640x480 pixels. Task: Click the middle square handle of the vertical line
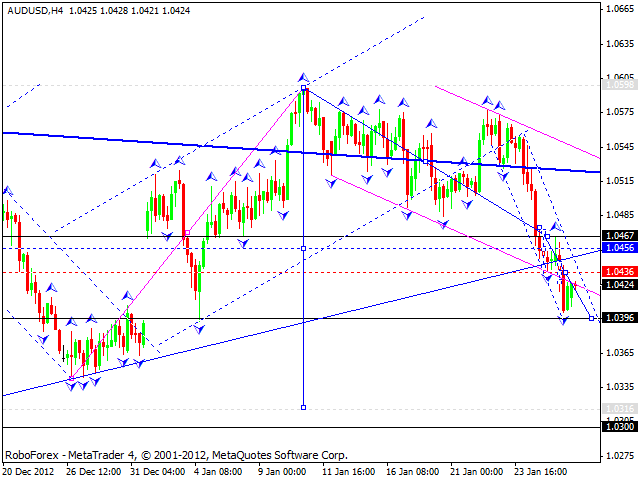(303, 247)
